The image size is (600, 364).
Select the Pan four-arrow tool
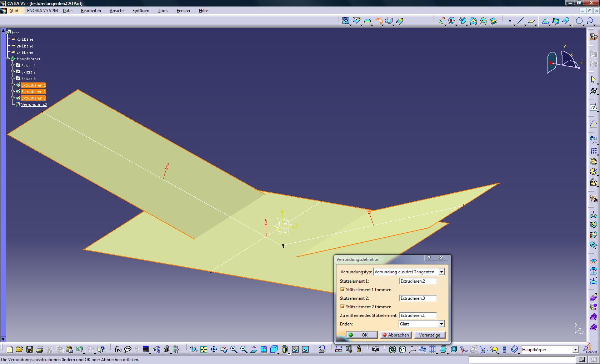click(x=214, y=350)
